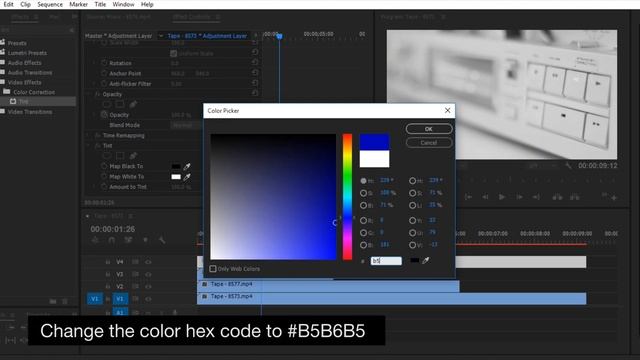Close the Color Picker dialog

pyautogui.click(x=447, y=111)
